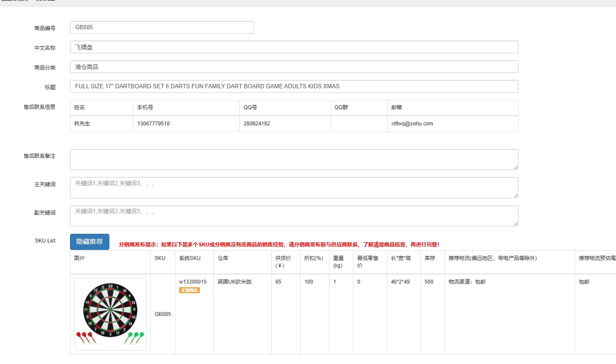
Task: Click the 主关键词 keywords text area
Action: click(293, 187)
